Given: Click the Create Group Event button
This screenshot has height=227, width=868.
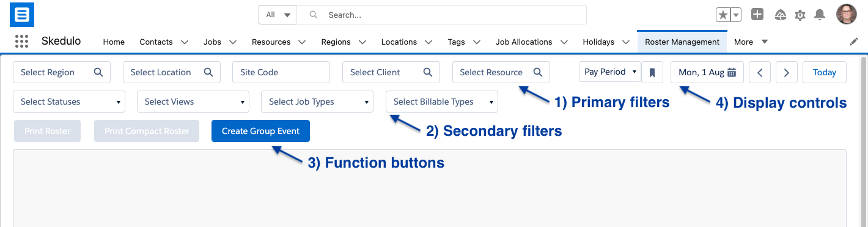Looking at the screenshot, I should point(260,131).
